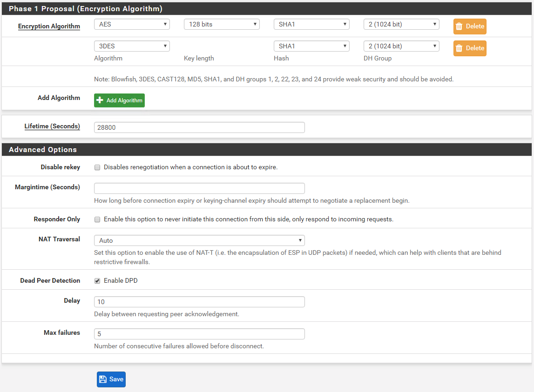The height and width of the screenshot is (392, 534).
Task: Click the trash icon in the AES row
Action: click(459, 27)
